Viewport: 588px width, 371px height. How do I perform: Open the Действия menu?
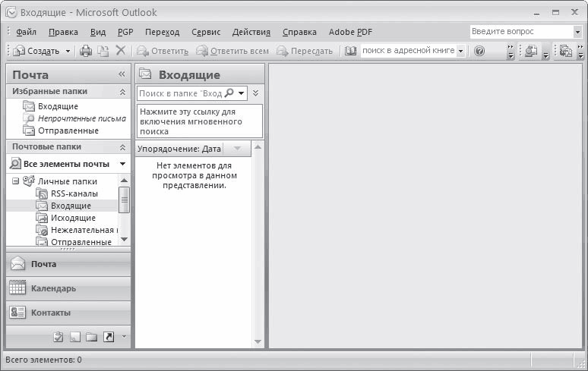(251, 32)
